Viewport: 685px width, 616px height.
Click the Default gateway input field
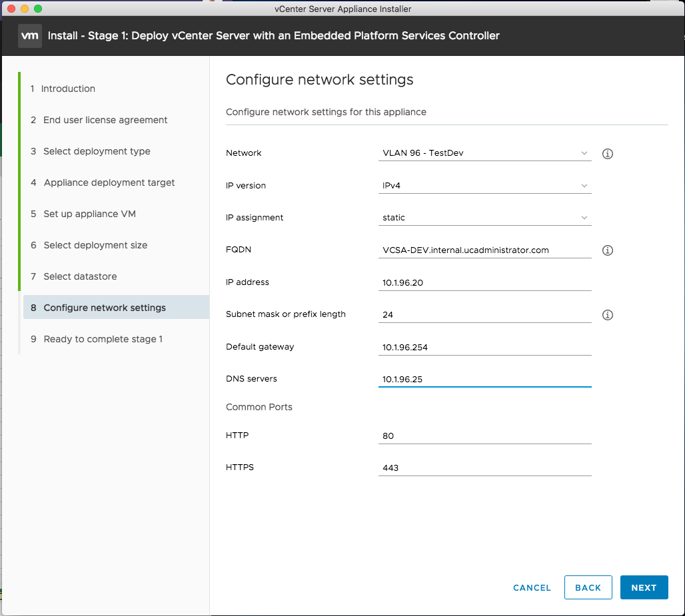pos(484,347)
